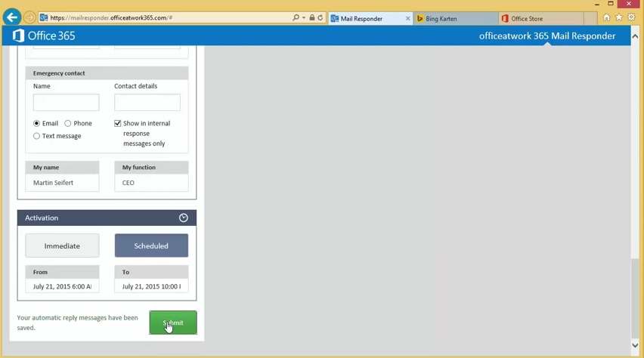
Task: Open the address bar dropdown arrow
Action: click(x=304, y=17)
